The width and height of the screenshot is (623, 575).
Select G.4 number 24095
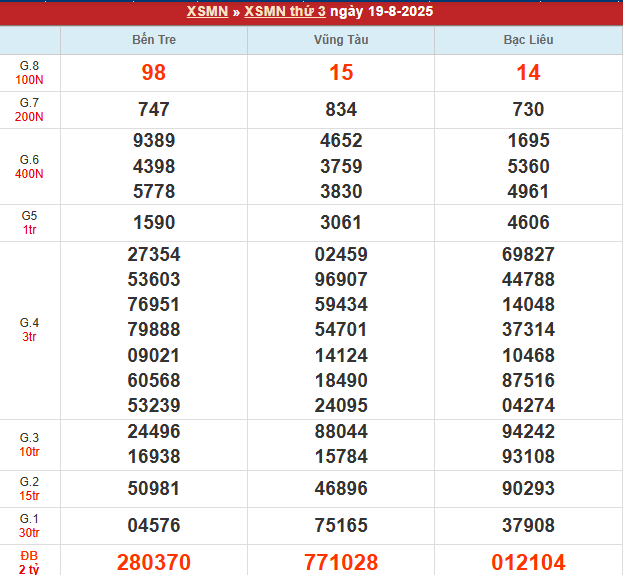(x=341, y=405)
